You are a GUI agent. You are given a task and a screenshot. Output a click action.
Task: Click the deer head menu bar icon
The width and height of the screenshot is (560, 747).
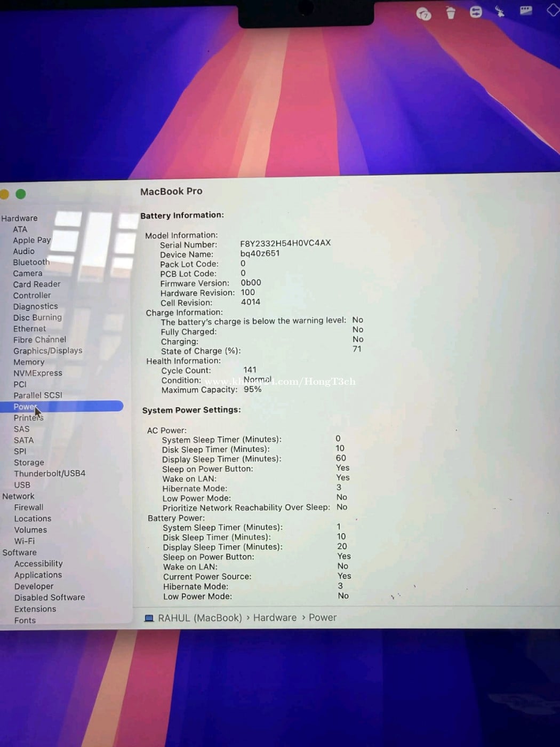tap(500, 11)
